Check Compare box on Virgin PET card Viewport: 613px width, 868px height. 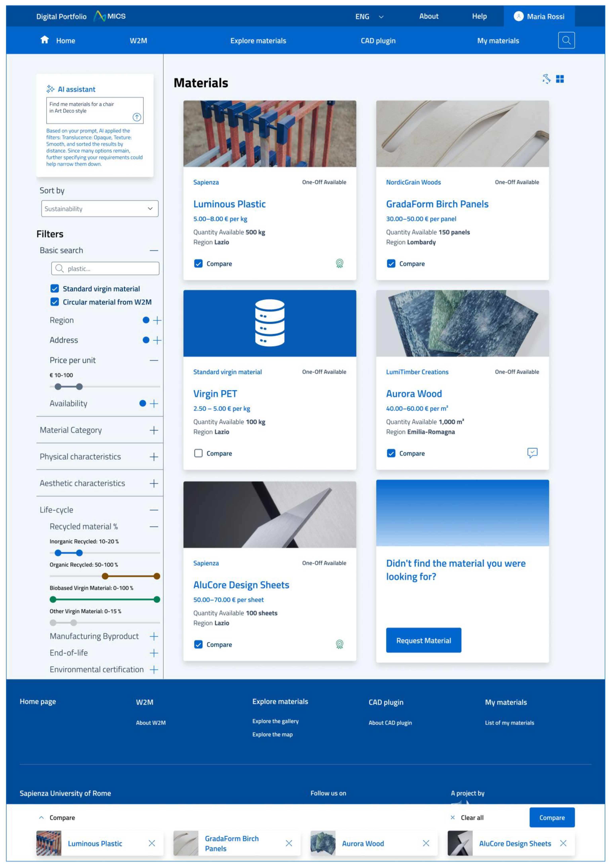[x=198, y=453]
